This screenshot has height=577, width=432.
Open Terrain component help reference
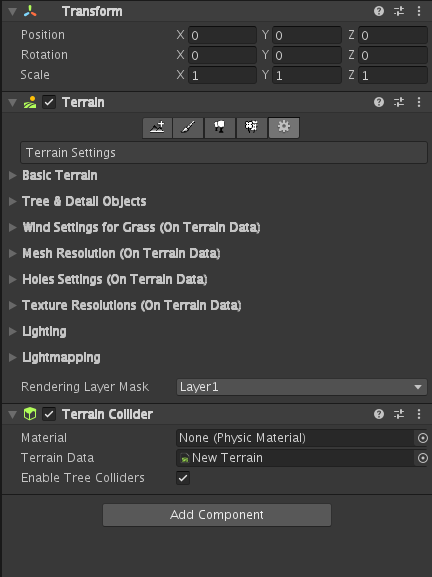[x=379, y=102]
